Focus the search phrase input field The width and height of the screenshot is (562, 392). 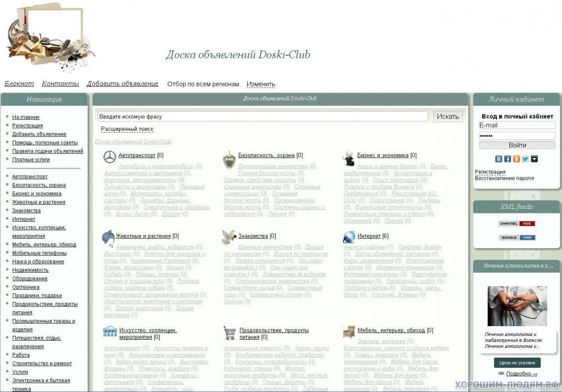pos(263,116)
